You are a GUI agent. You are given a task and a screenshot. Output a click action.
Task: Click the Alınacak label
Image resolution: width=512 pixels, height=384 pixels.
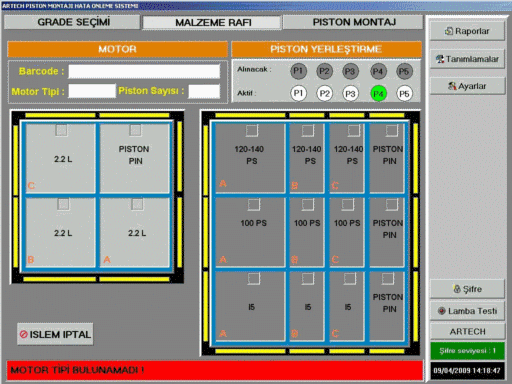coord(254,69)
